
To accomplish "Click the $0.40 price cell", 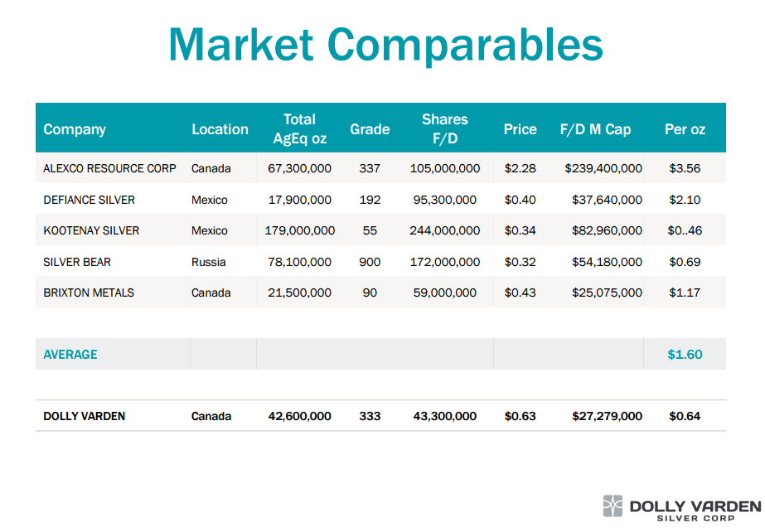I will click(x=520, y=200).
